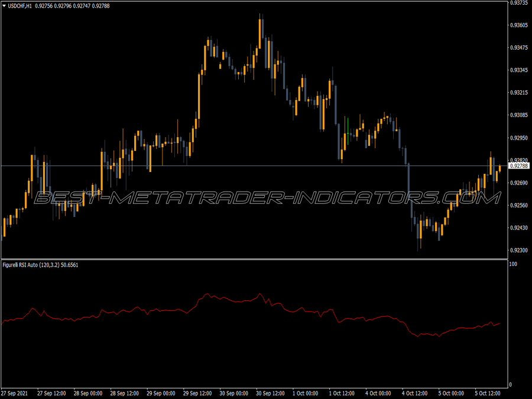The image size is (532, 399).
Task: Click the 30 Sep 00:00 time label
Action: pos(233,393)
